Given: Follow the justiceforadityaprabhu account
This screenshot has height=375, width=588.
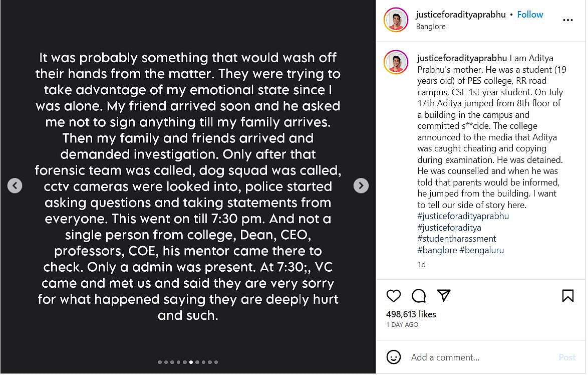Looking at the screenshot, I should [530, 15].
